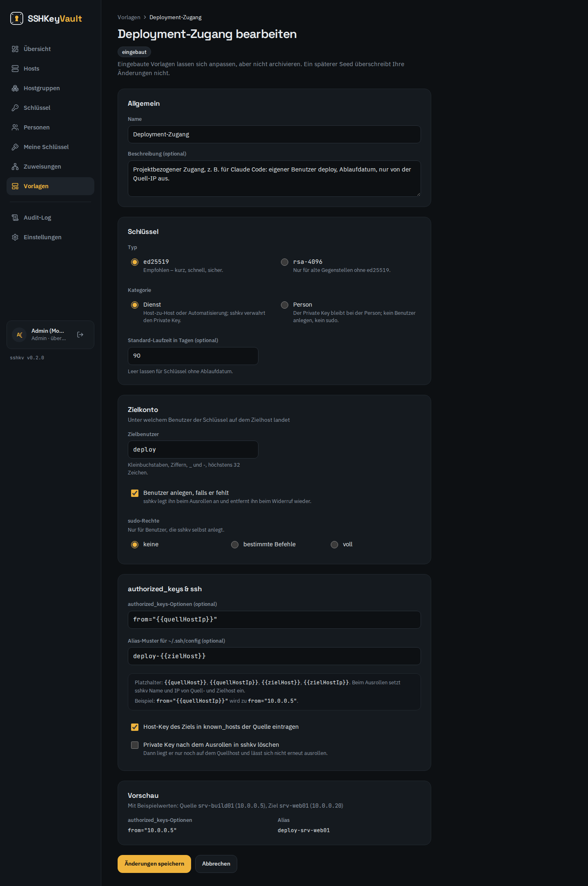Focus the Standard-Laufzeit days field

coord(193,356)
